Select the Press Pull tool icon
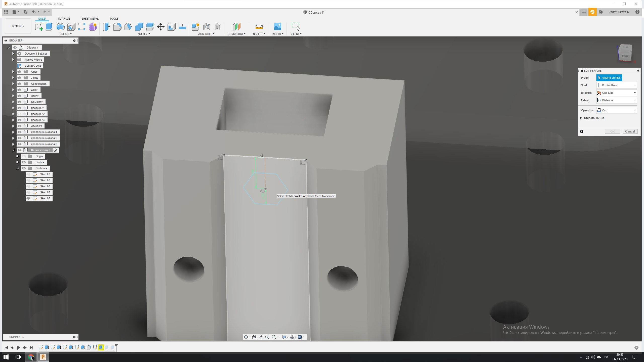 (106, 26)
